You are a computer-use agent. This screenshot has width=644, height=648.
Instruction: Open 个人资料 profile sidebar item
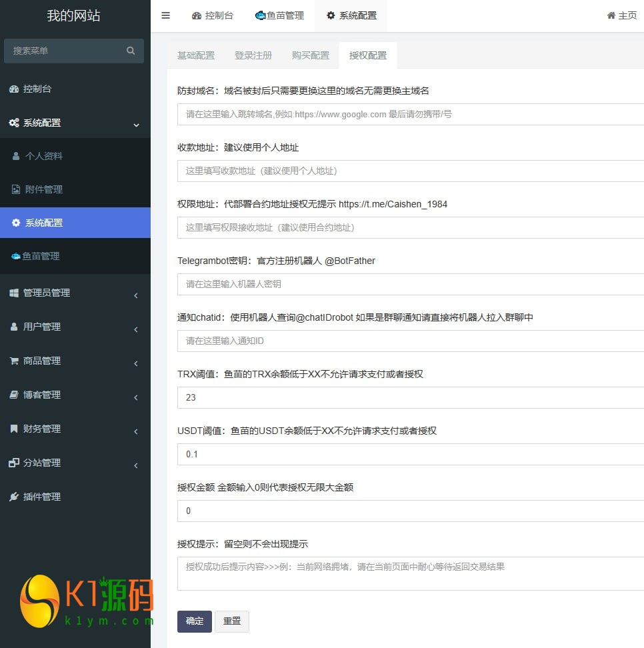[x=43, y=156]
